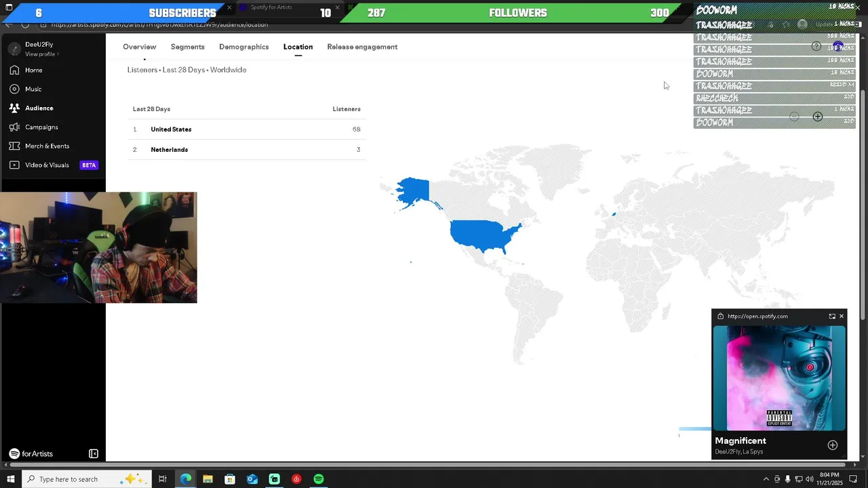Image resolution: width=868 pixels, height=488 pixels.
Task: Click the United States row name
Action: (171, 129)
